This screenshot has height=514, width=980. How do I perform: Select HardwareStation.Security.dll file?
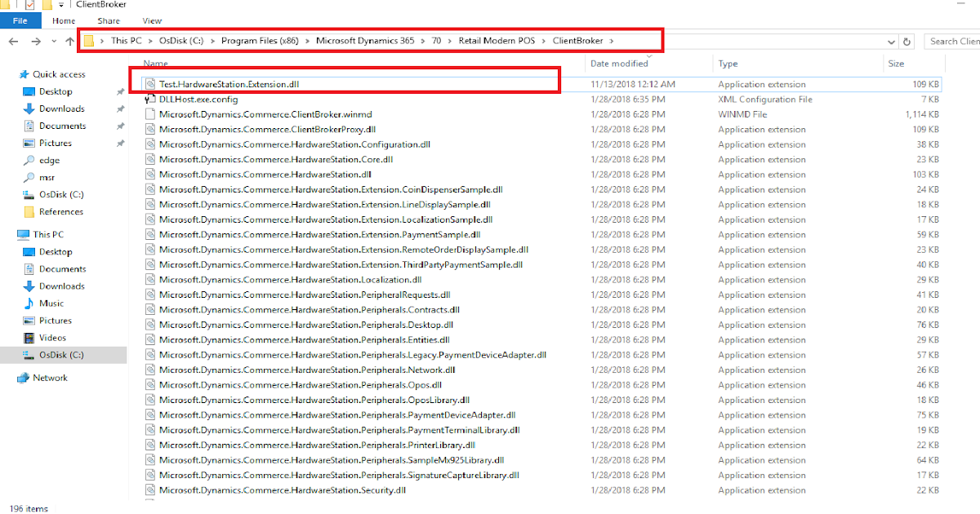point(283,490)
